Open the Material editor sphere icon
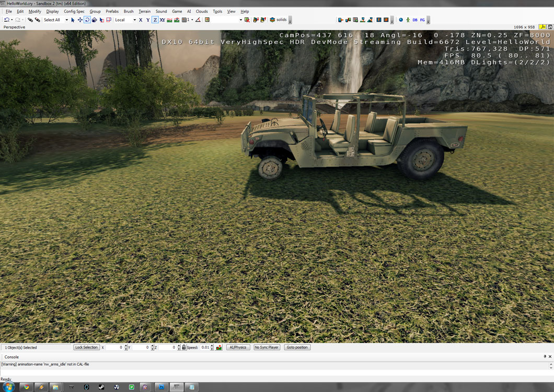Screen dimensions: 554x392 tap(401, 20)
